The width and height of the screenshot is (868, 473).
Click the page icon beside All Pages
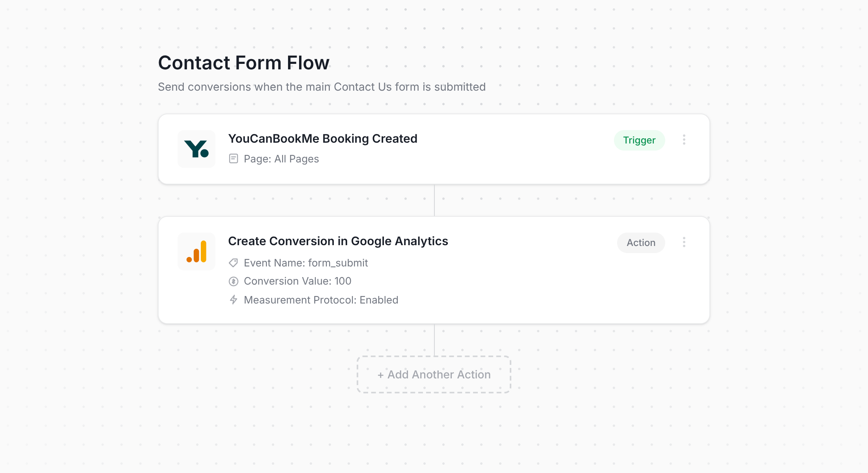234,158
